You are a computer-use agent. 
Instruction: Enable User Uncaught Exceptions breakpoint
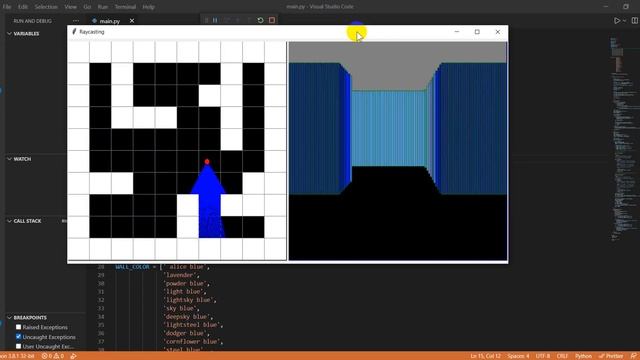click(18, 346)
